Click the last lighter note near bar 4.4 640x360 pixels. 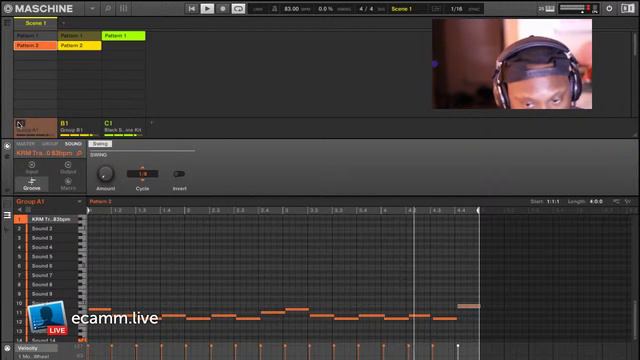pos(469,306)
